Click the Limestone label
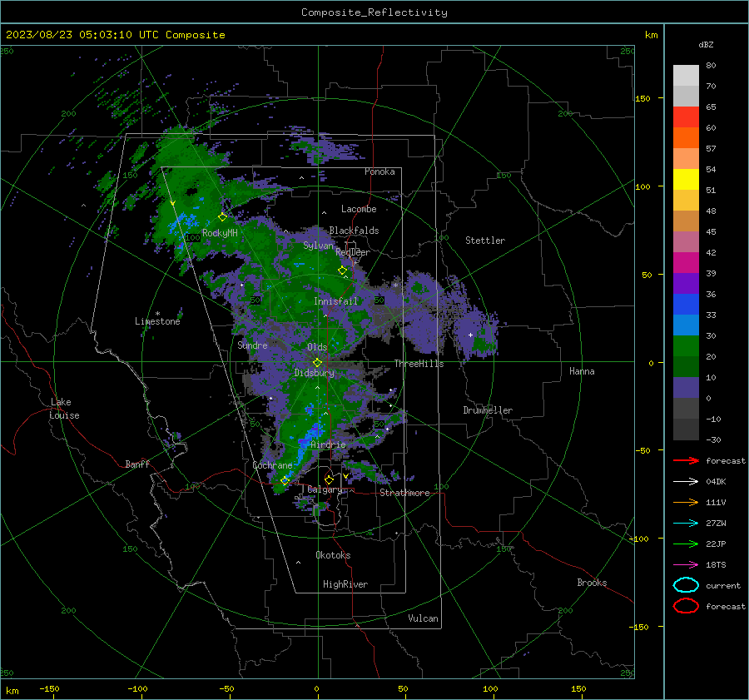This screenshot has width=749, height=700. pos(157,321)
